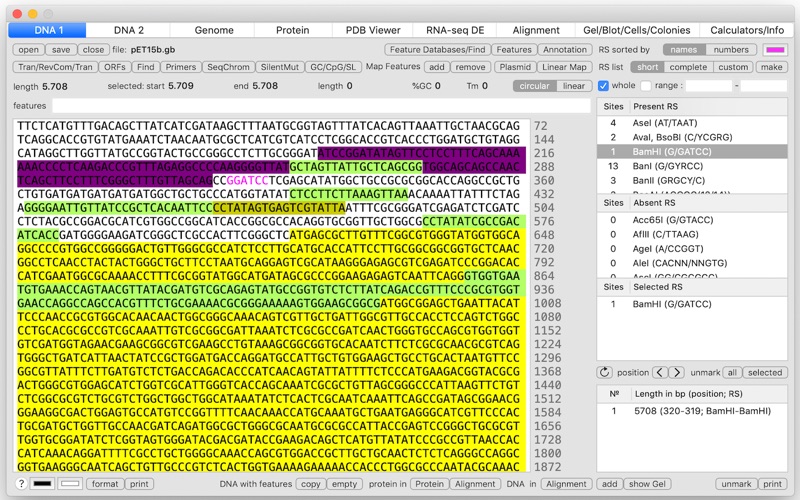Click the format button
Screen dimensions: 800x500
point(105,484)
